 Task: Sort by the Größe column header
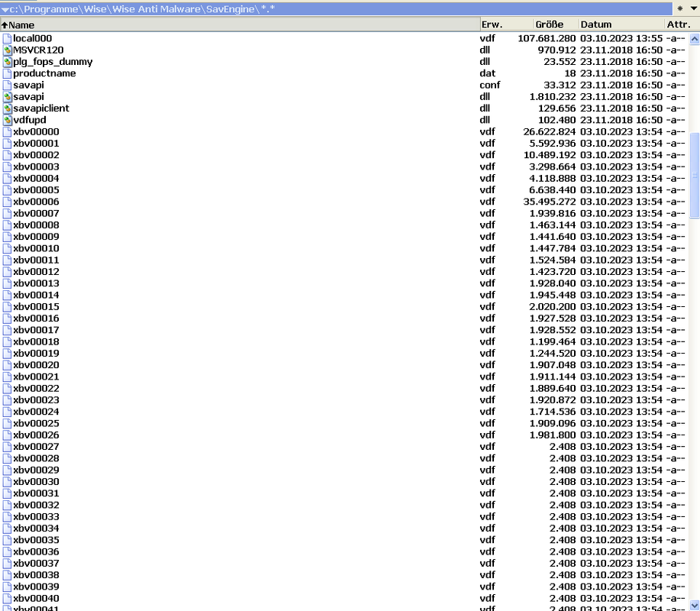[556, 24]
